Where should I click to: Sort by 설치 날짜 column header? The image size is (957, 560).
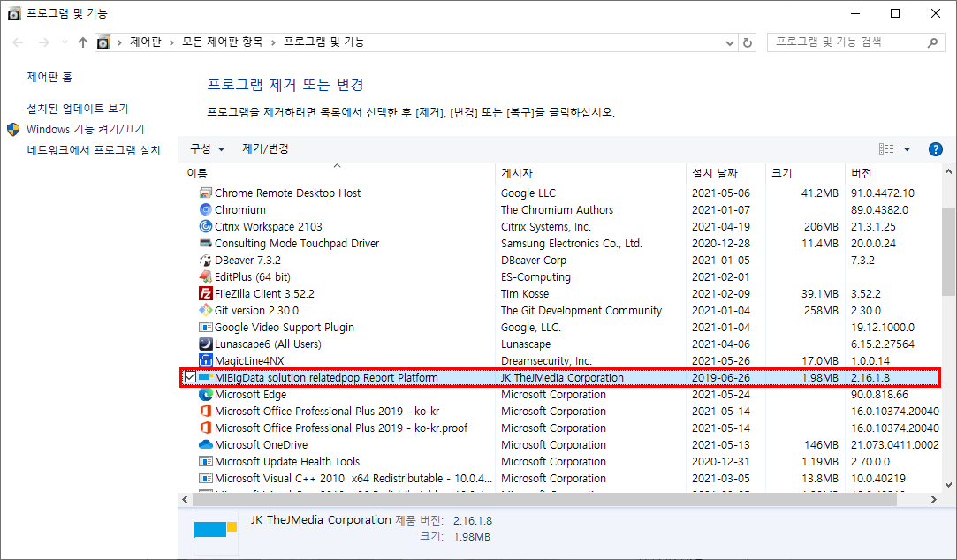tap(725, 173)
